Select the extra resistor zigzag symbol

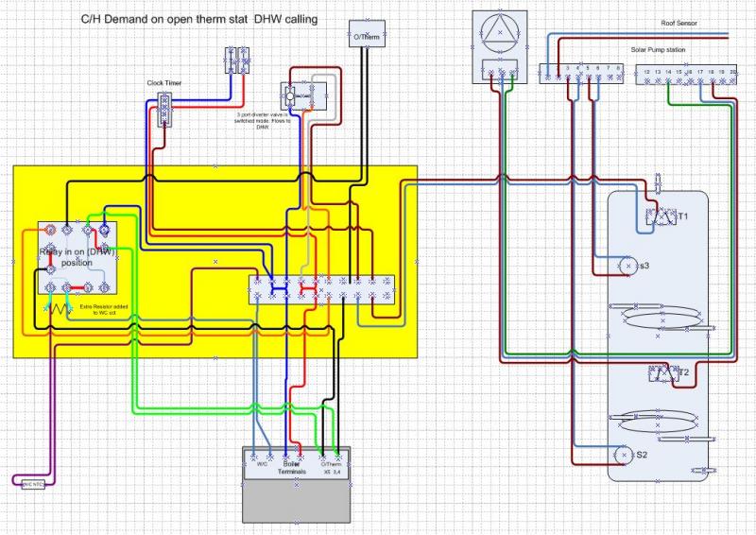(x=61, y=308)
